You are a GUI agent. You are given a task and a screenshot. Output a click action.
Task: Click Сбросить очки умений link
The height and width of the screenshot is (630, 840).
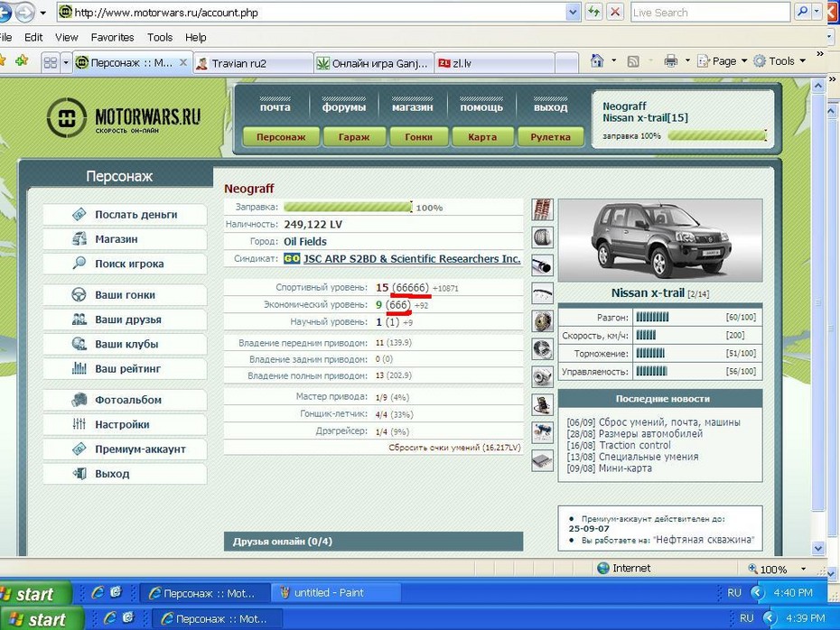pyautogui.click(x=455, y=448)
